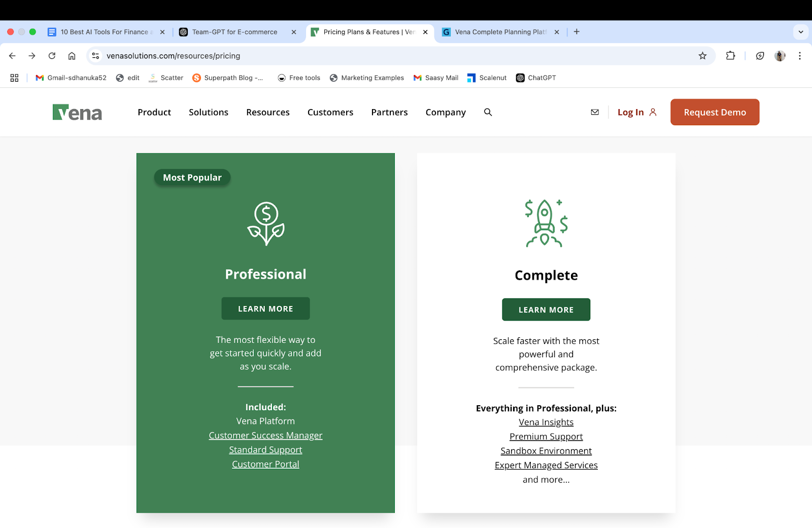
Task: Go forward with the browser forward arrow
Action: click(32, 56)
